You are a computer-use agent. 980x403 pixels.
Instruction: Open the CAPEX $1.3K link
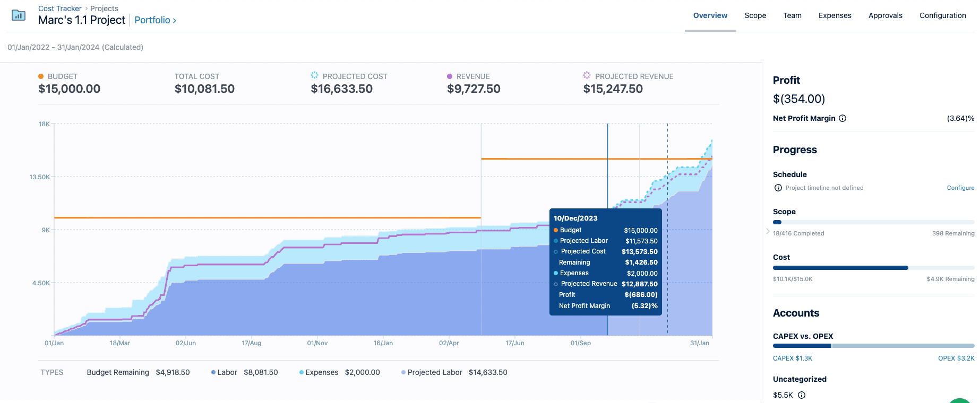[792, 358]
